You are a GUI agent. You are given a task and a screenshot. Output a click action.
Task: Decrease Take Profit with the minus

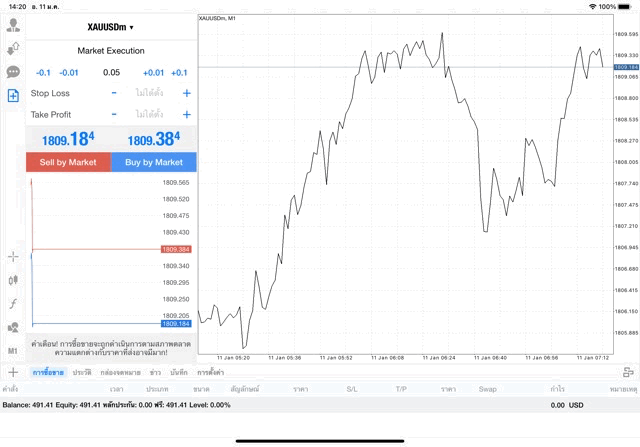pos(113,114)
